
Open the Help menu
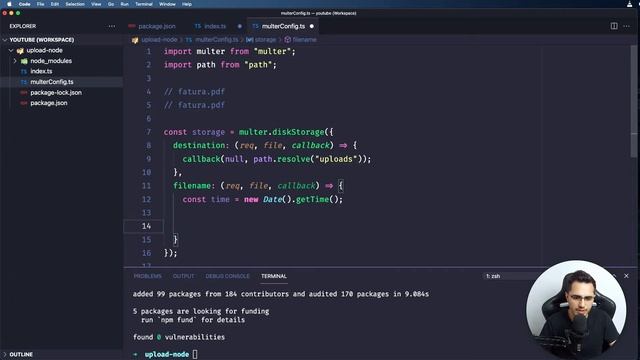pos(187,4)
